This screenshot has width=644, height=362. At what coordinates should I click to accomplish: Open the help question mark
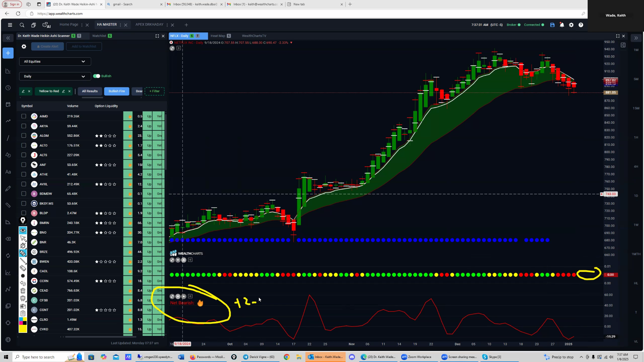(x=581, y=25)
